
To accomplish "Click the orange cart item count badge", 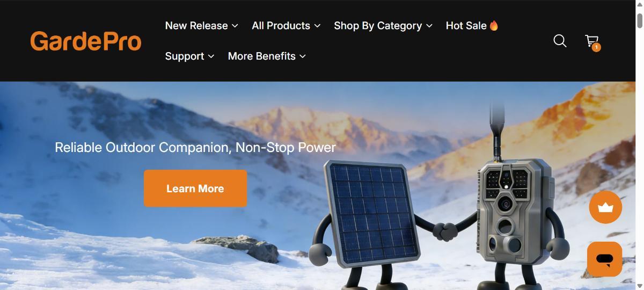I will (596, 47).
